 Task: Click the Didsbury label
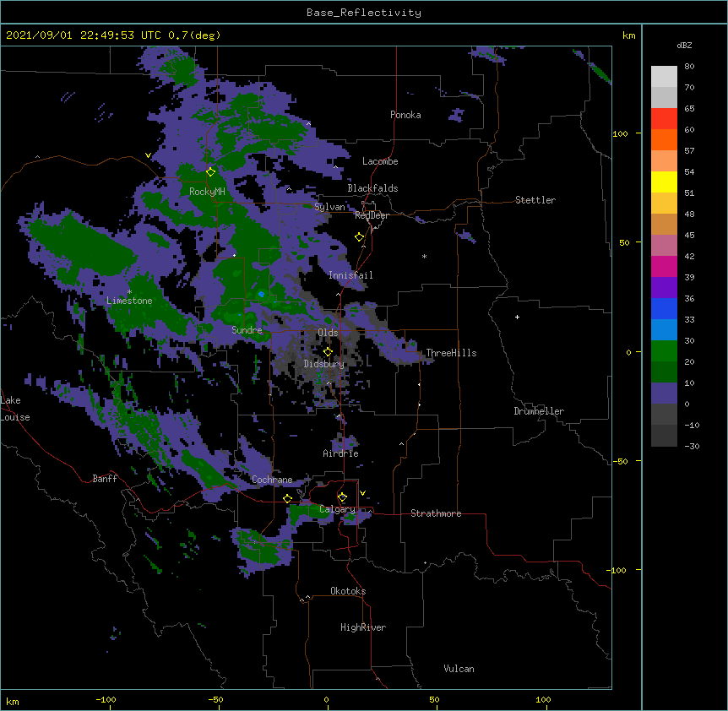324,364
